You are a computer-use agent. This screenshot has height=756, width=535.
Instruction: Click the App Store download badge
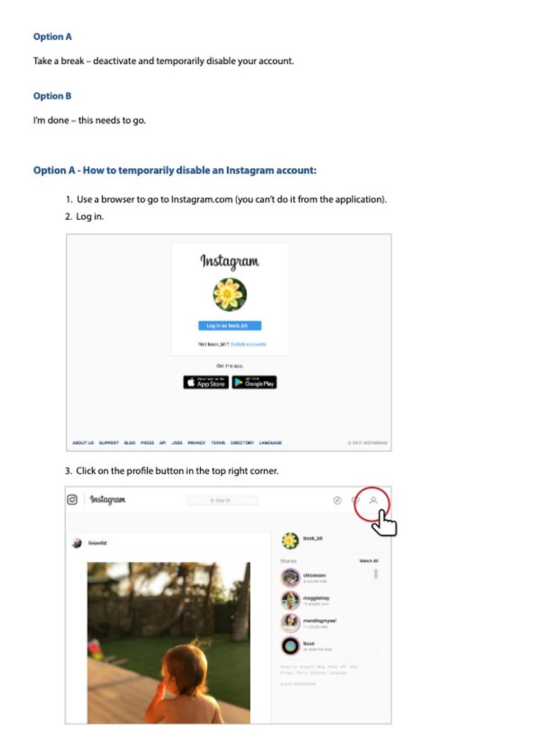coord(206,382)
